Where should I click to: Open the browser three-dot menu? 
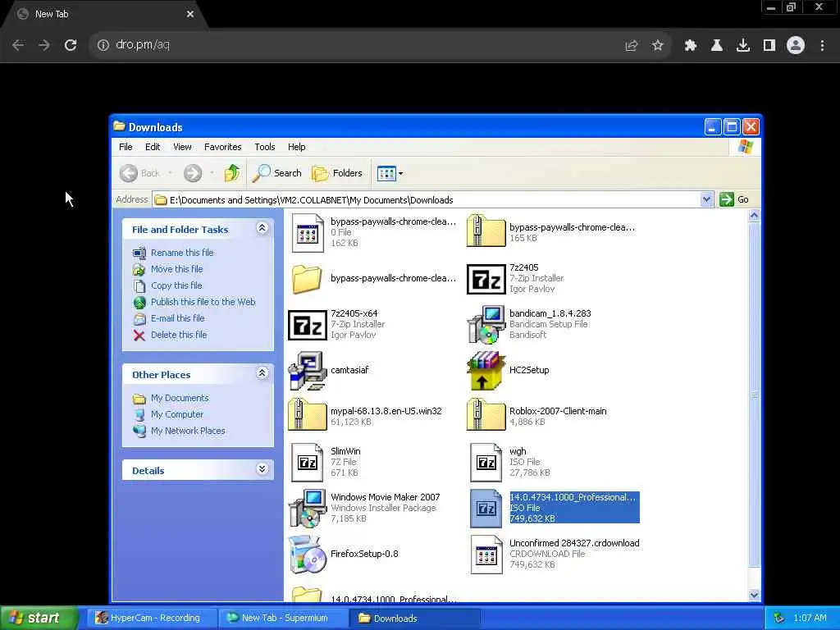point(822,46)
